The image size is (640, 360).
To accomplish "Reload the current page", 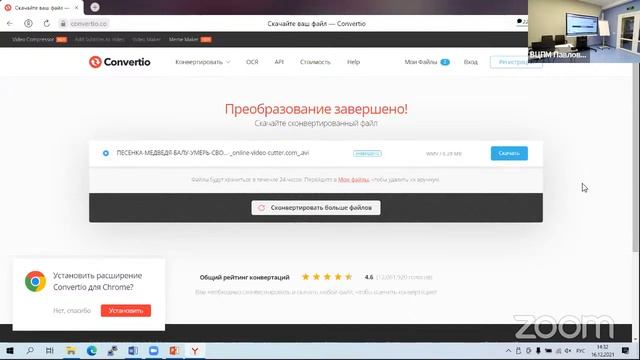I will pyautogui.click(x=47, y=24).
